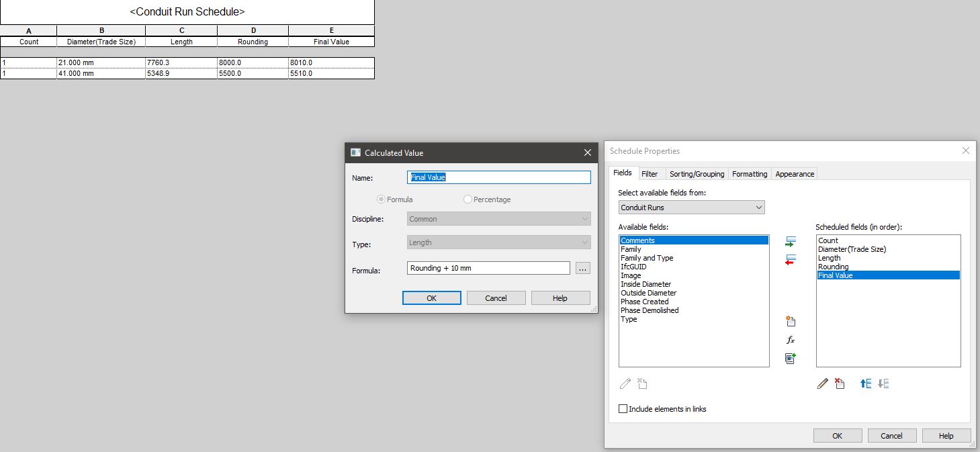The image size is (980, 452).
Task: Click OK in the Calculated Value dialog
Action: [431, 298]
